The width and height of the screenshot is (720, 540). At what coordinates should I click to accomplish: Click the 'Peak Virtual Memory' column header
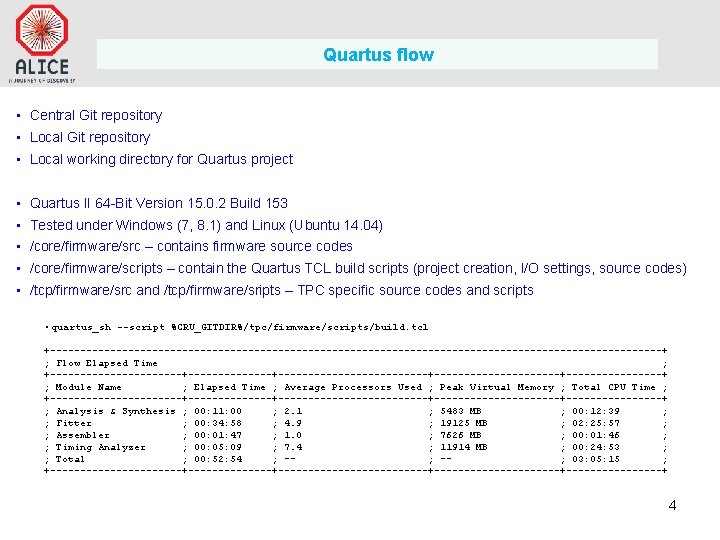[497, 387]
